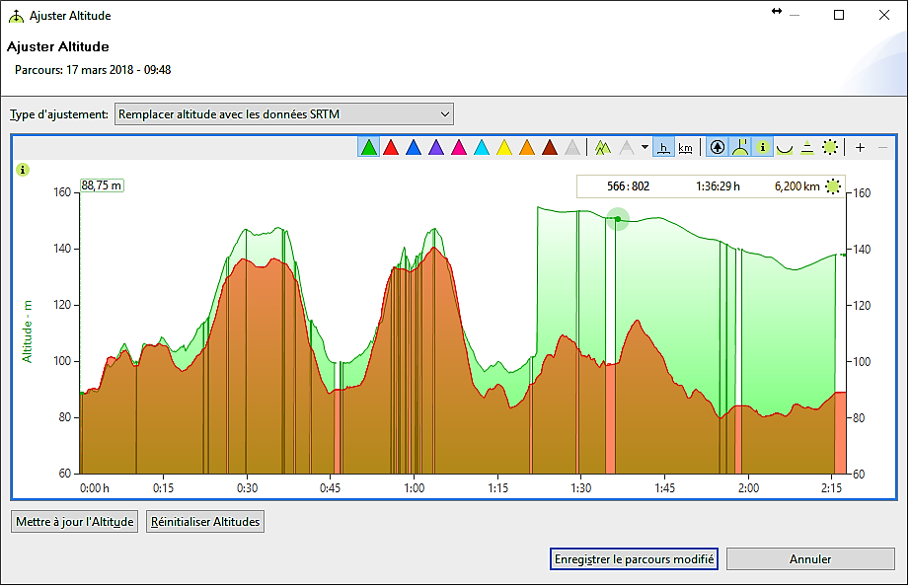Expand the graph options arrow menu
Viewport: 911px width, 588px height.
(x=645, y=148)
